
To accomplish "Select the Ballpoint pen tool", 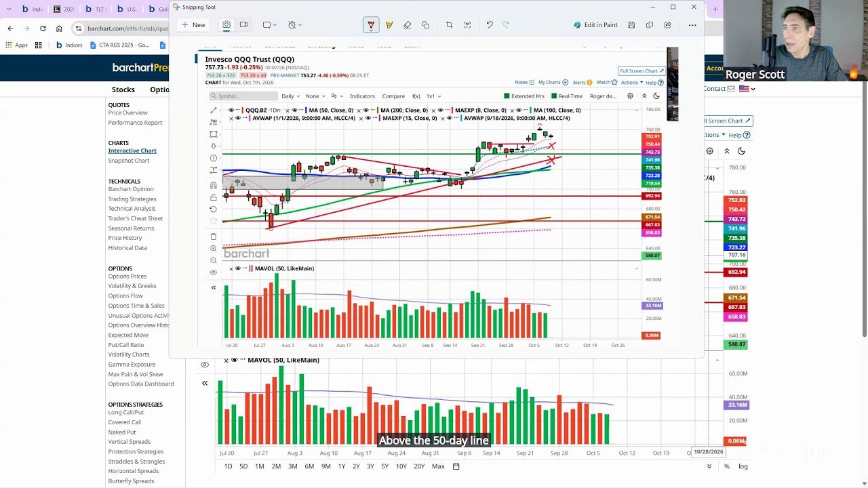I will [x=371, y=25].
